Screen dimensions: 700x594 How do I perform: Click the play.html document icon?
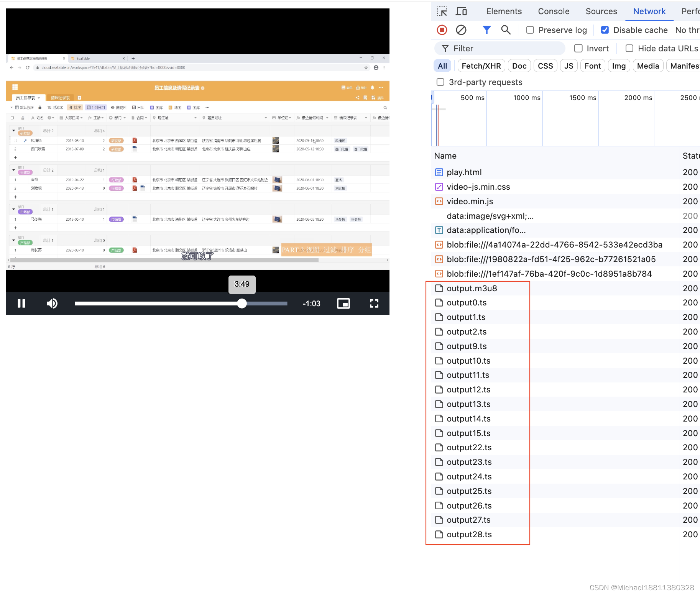click(439, 172)
